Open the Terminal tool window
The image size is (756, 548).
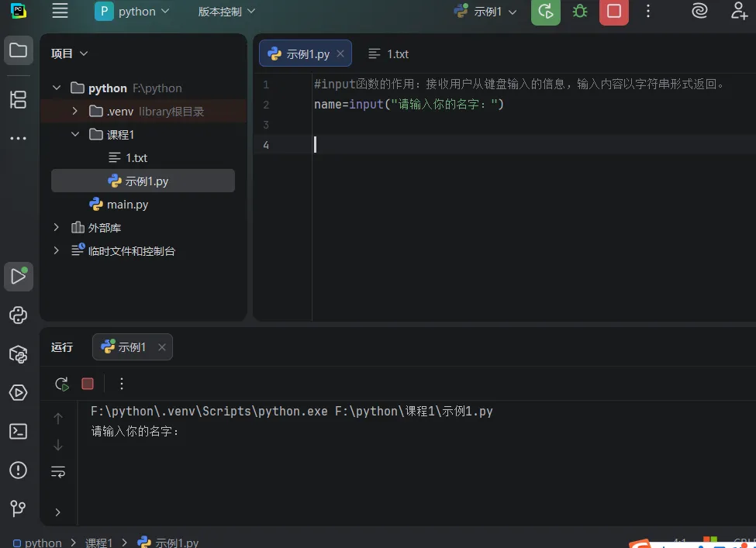tap(19, 432)
